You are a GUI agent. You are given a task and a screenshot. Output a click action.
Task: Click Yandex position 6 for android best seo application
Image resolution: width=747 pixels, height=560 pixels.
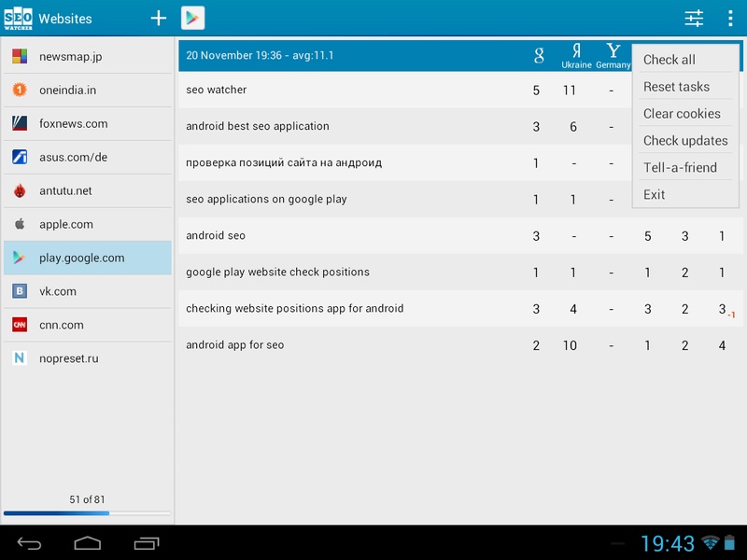[573, 127]
